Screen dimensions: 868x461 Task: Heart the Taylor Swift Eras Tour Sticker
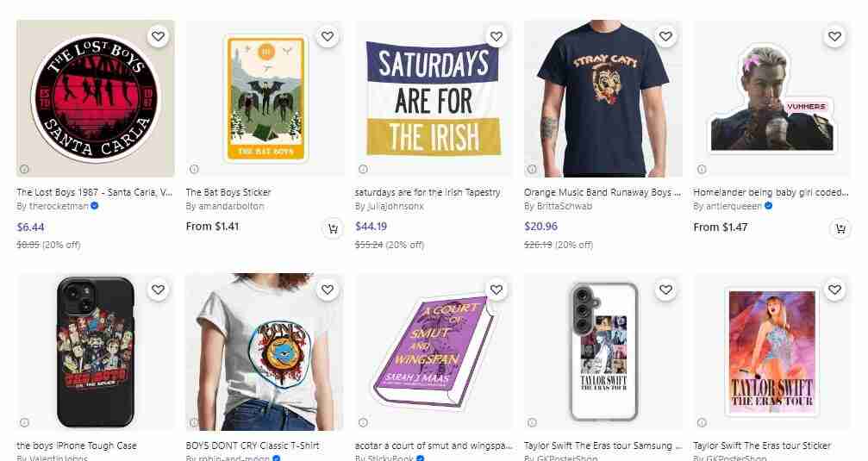click(834, 290)
